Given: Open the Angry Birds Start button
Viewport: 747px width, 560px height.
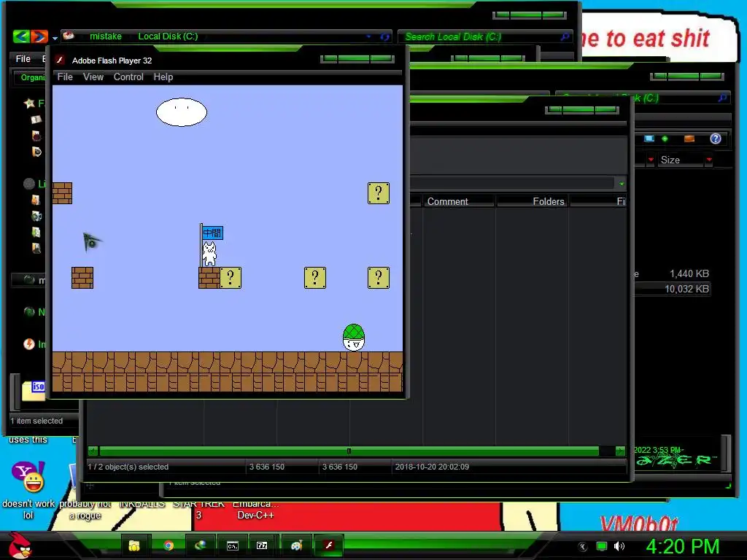Looking at the screenshot, I should [20, 545].
